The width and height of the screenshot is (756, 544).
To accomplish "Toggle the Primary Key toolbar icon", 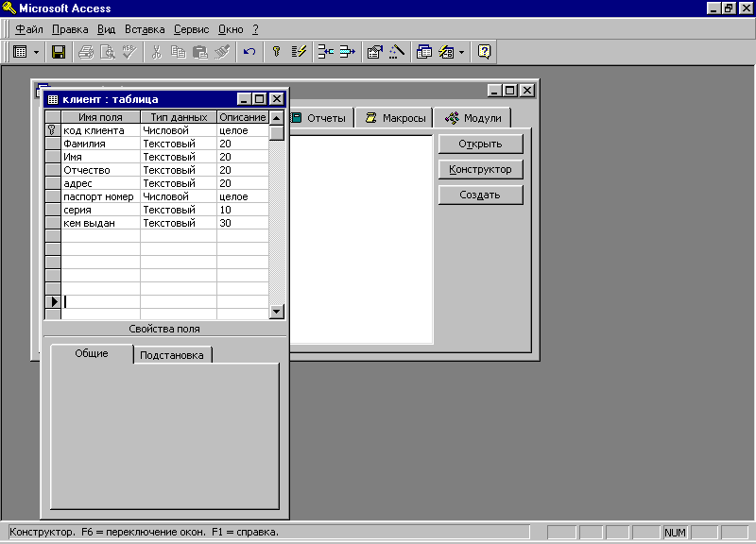I will [x=276, y=52].
